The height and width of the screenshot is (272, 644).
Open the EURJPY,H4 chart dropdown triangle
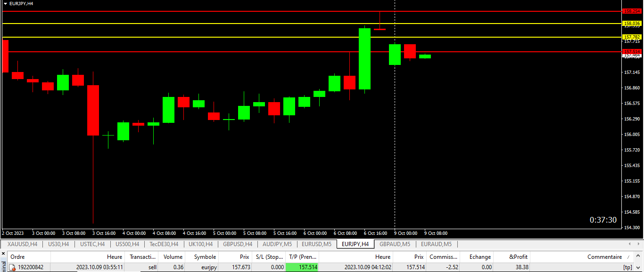tap(5, 3)
